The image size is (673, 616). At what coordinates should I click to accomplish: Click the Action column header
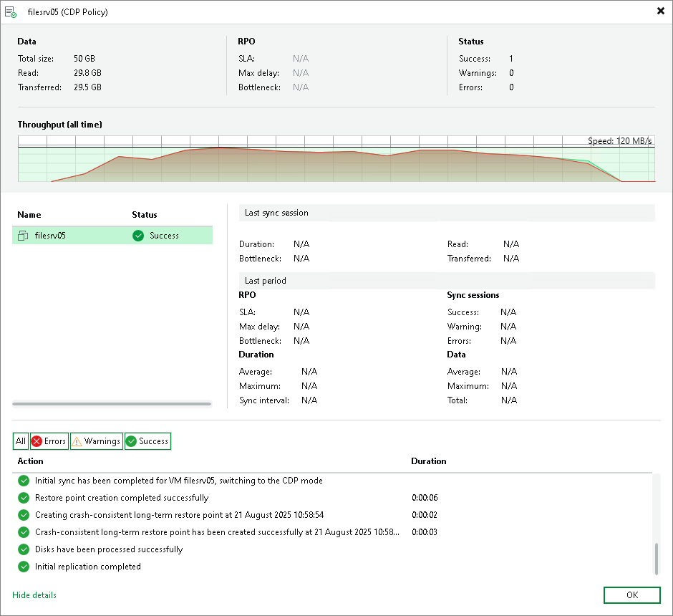(30, 461)
